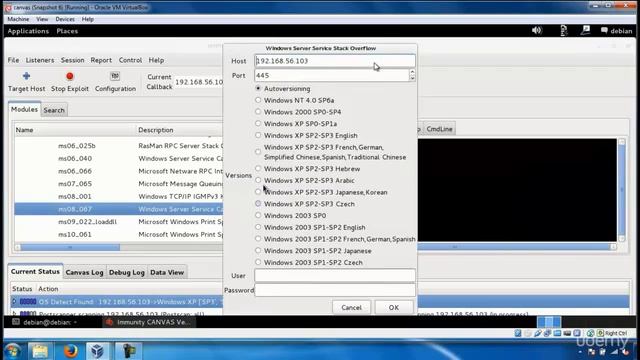Open Windows Start orb button
This screenshot has width=640, height=360.
[x=12, y=351]
